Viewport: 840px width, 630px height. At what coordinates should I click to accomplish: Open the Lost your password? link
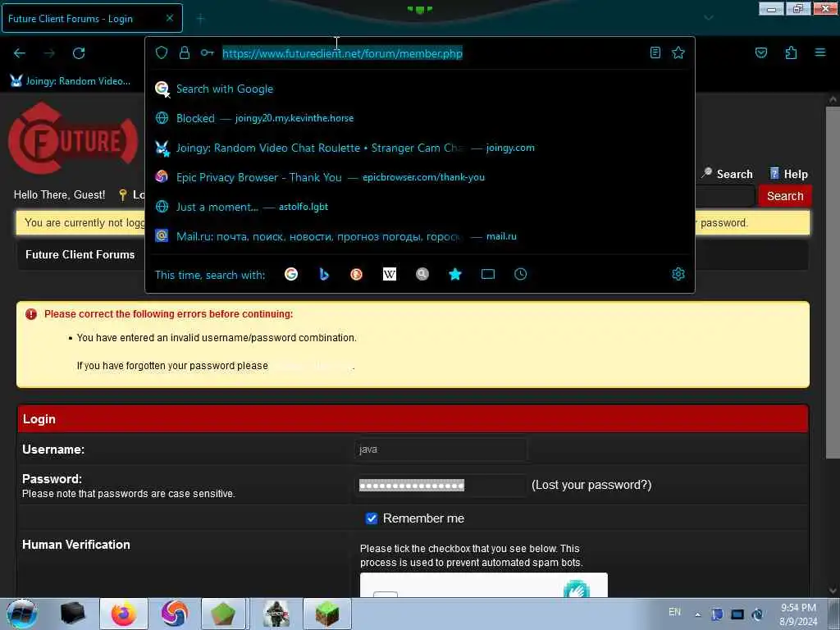[591, 485]
